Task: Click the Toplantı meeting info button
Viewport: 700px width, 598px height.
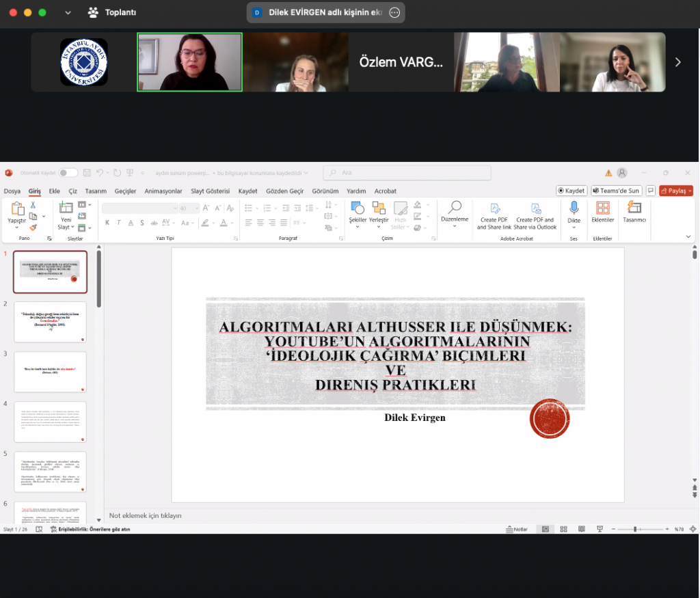Action: coord(113,12)
